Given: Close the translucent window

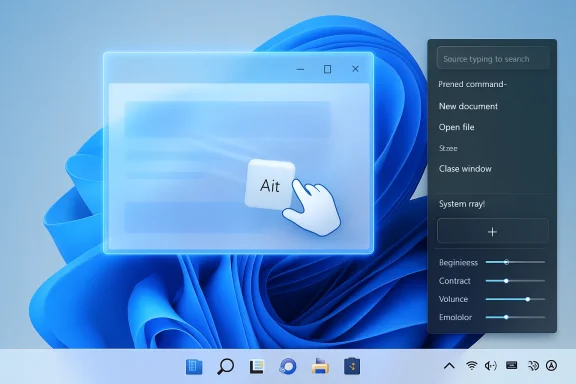Looking at the screenshot, I should (x=355, y=69).
